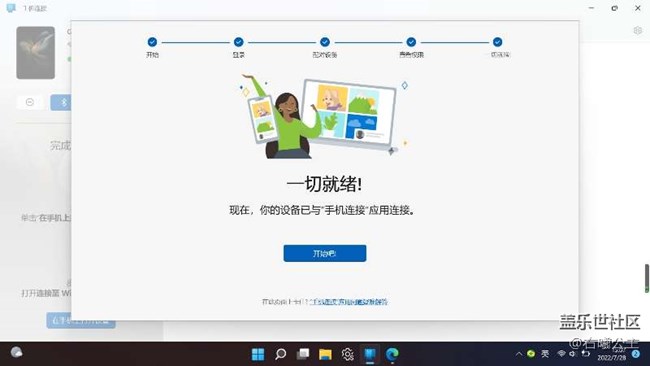Click the green tray app icon
Viewport: 650px width, 366px height.
(531, 354)
